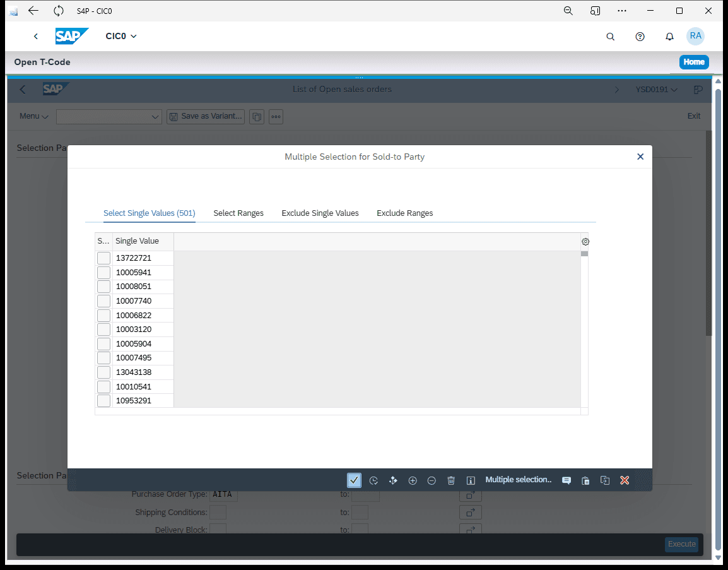Select the checkbox for row 10953291
The image size is (728, 570).
103,400
